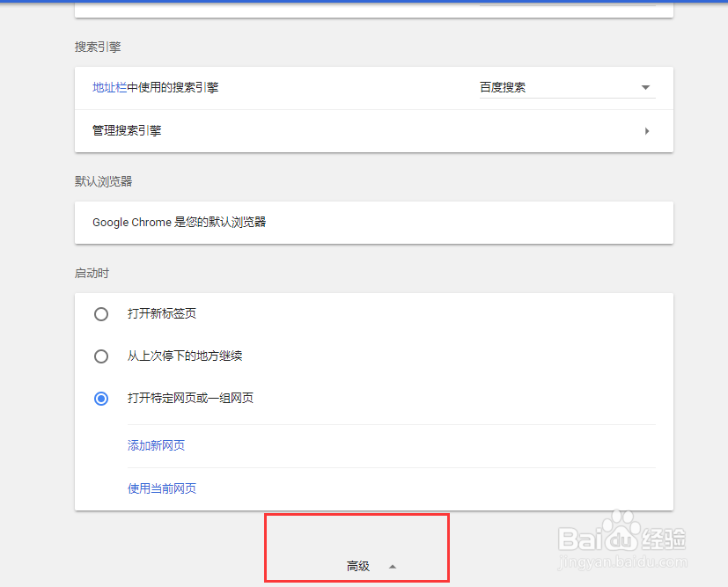Click the upward arrow inside the 高级 button
728x587 pixels.
[x=392, y=567]
